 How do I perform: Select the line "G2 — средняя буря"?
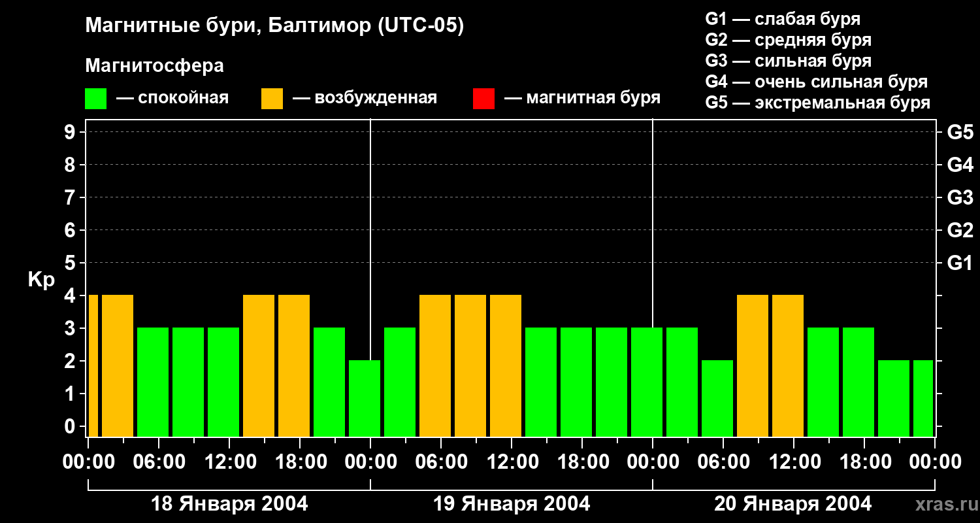point(788,40)
